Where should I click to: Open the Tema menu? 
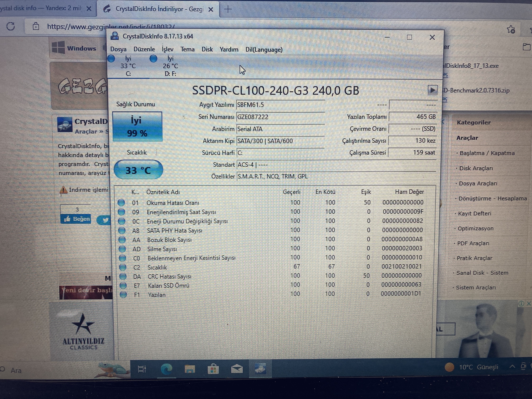point(187,49)
